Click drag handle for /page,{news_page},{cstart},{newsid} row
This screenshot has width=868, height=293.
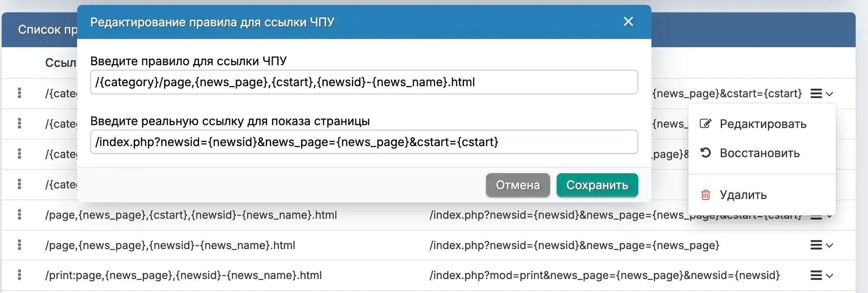click(x=19, y=215)
